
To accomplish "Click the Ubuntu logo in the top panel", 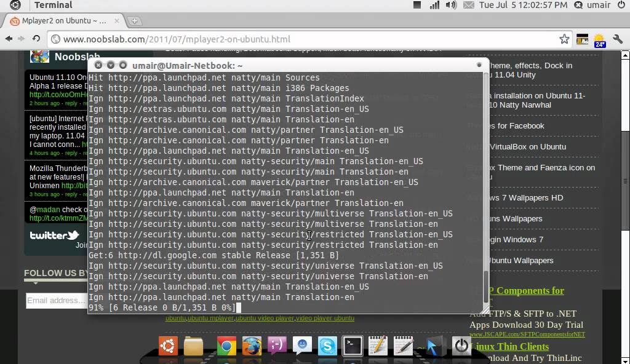I will [x=15, y=5].
